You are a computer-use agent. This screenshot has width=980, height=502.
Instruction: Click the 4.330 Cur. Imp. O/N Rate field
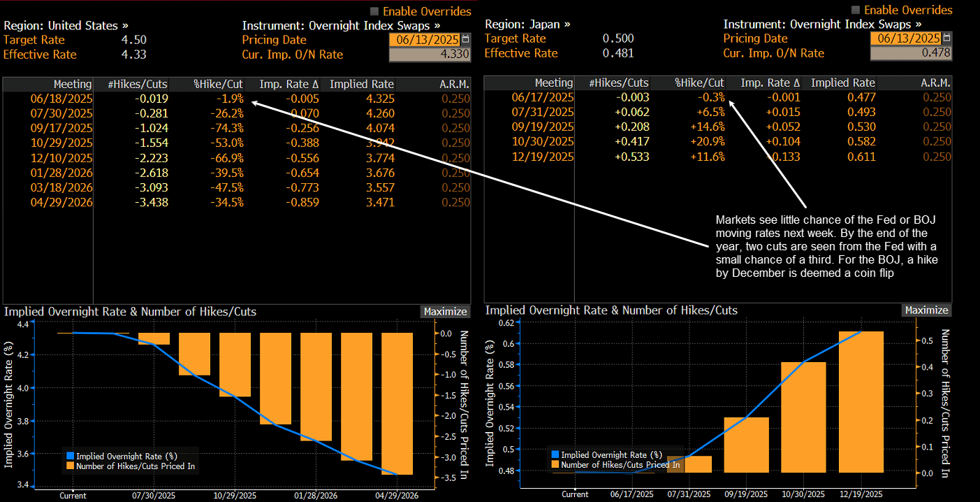(x=430, y=55)
